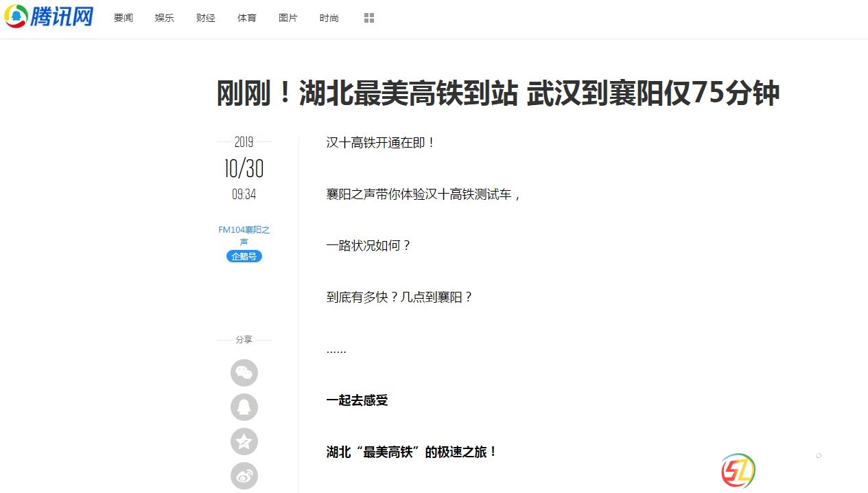The width and height of the screenshot is (868, 493).
Task: Click the article headline about 湖北最美高铁
Action: click(x=497, y=93)
